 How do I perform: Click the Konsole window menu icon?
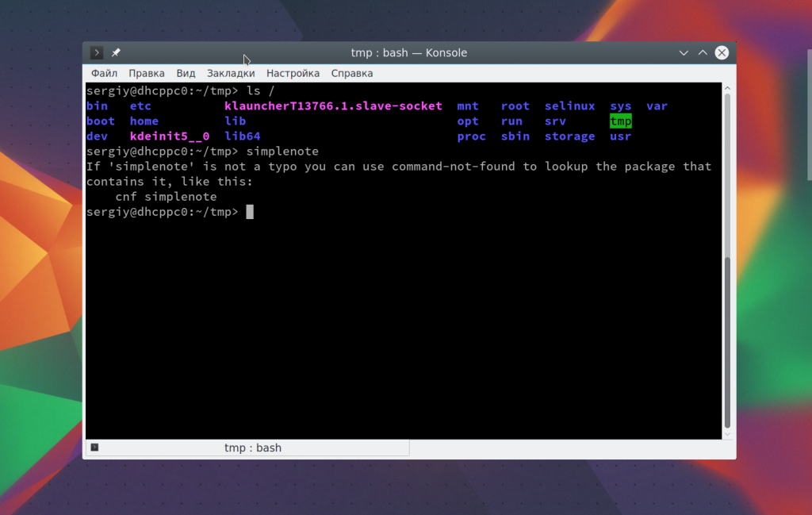pos(96,53)
